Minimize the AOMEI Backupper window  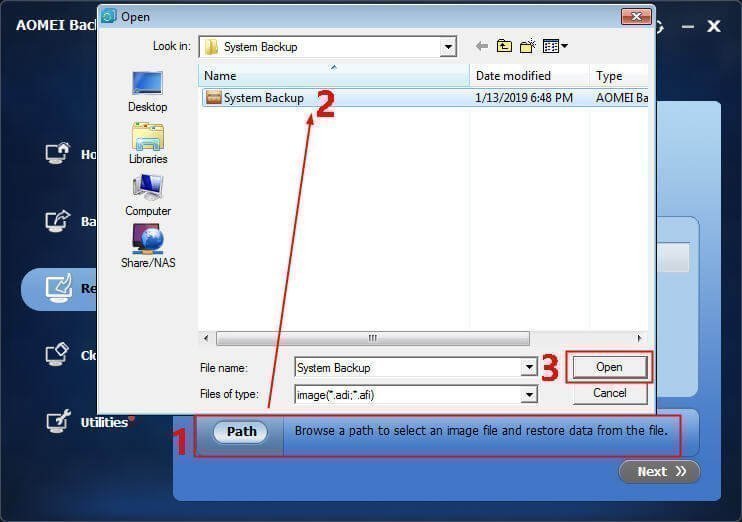coord(688,26)
